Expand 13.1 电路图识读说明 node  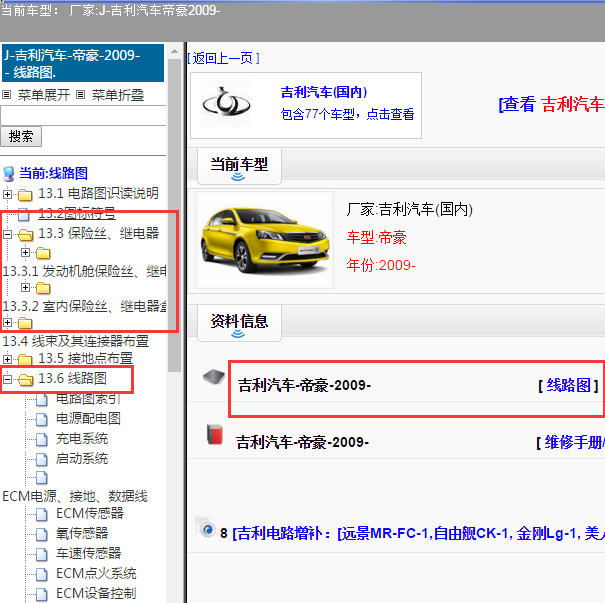coord(7,194)
